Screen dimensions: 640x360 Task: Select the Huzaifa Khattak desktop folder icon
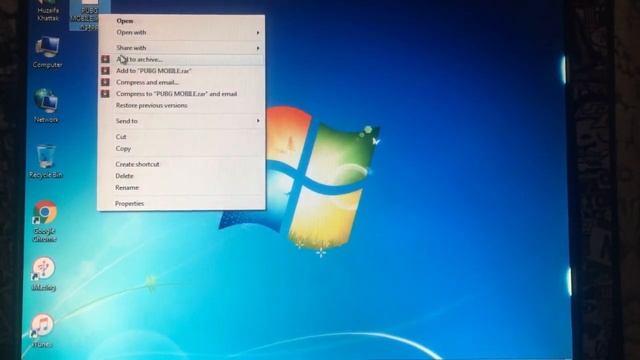pos(48,11)
